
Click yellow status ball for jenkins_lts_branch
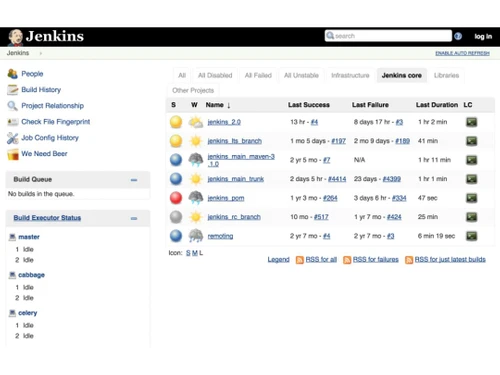[176, 141]
